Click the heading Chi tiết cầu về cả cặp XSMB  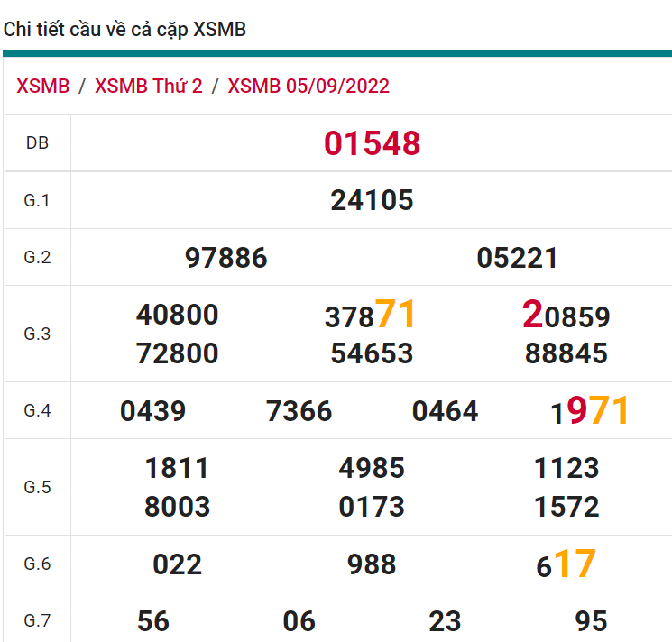[x=124, y=30]
